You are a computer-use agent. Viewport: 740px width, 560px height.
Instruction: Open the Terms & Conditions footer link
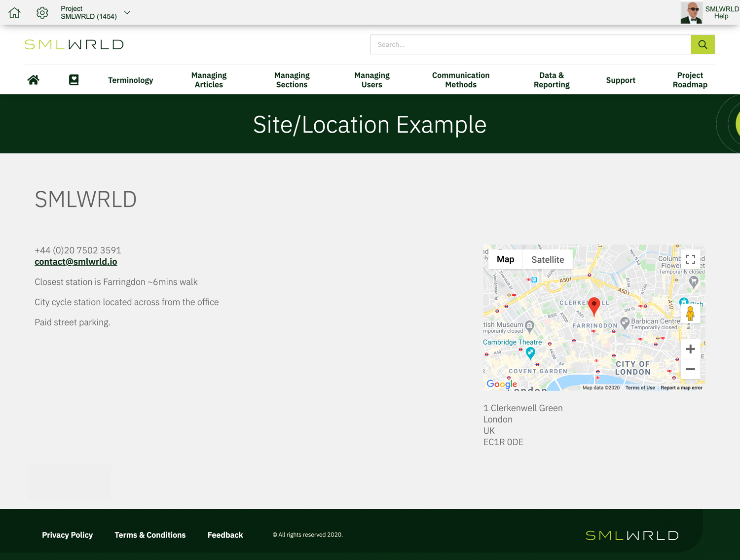pyautogui.click(x=150, y=535)
